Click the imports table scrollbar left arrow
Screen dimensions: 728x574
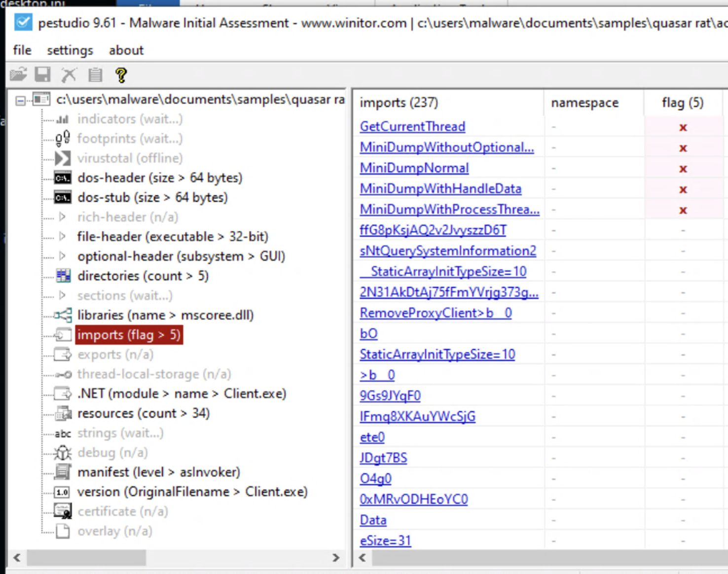coord(363,558)
